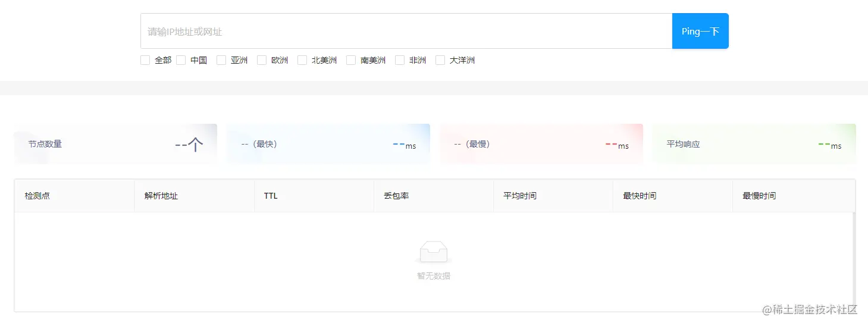Viewport: 868px width, 326px height.
Task: Click the empty inbox icon in the table
Action: [x=433, y=252]
